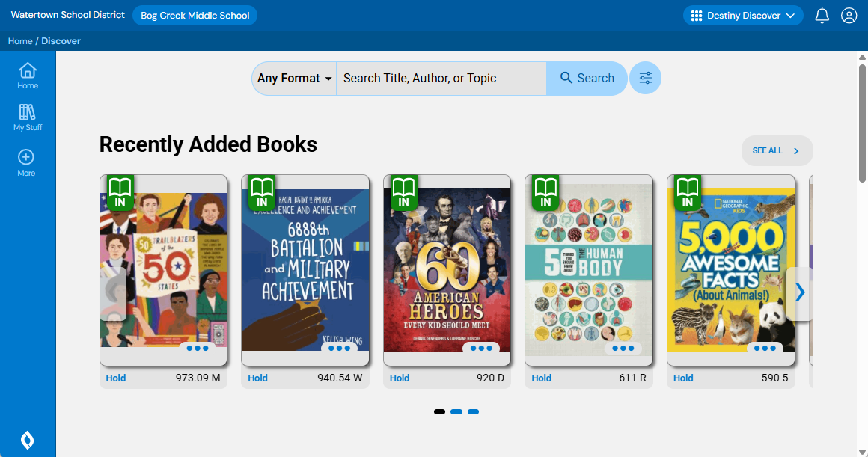Place a Hold on 940.54 W book
868x457 pixels.
[x=257, y=378]
